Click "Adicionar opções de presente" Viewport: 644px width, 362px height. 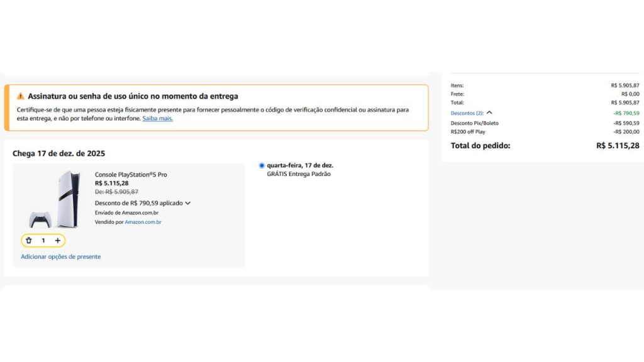[60, 256]
